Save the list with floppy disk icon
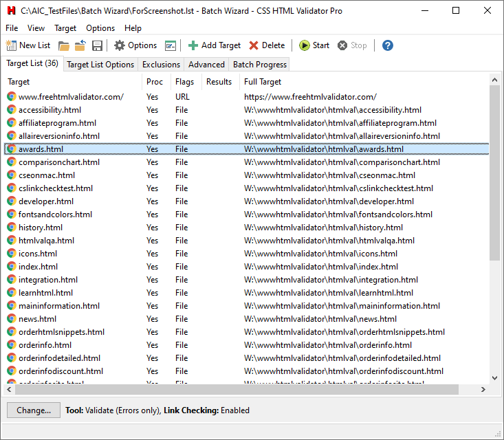The height and width of the screenshot is (440, 504). (97, 45)
